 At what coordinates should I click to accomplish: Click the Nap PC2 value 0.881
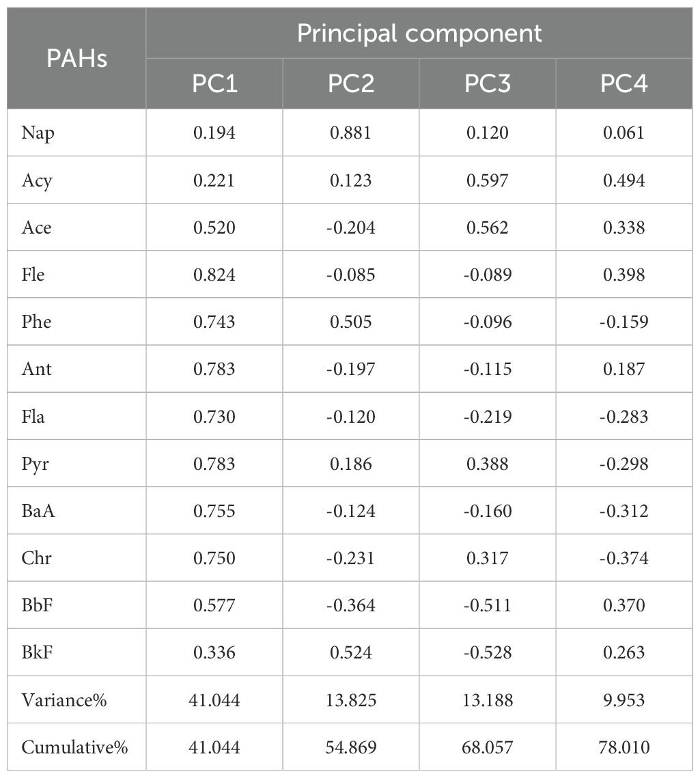tap(351, 133)
